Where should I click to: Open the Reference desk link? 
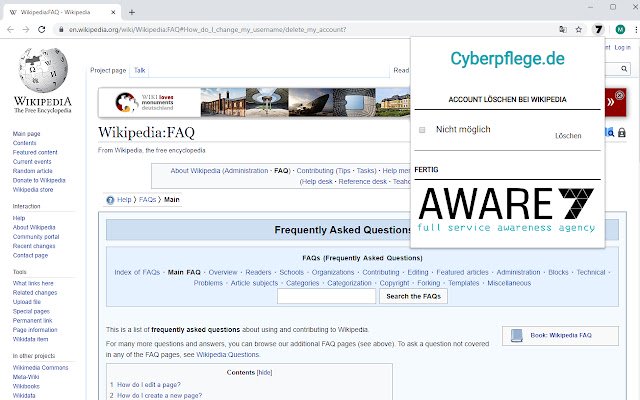coord(362,182)
